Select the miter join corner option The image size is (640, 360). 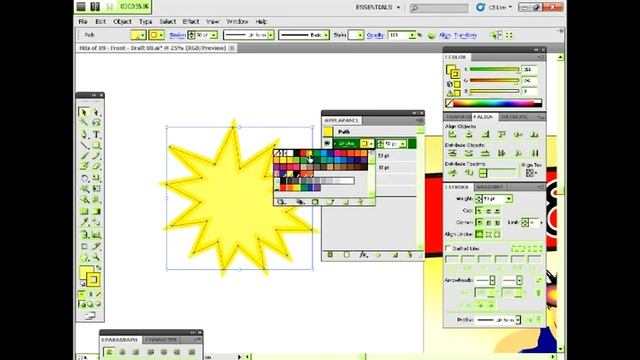point(479,222)
